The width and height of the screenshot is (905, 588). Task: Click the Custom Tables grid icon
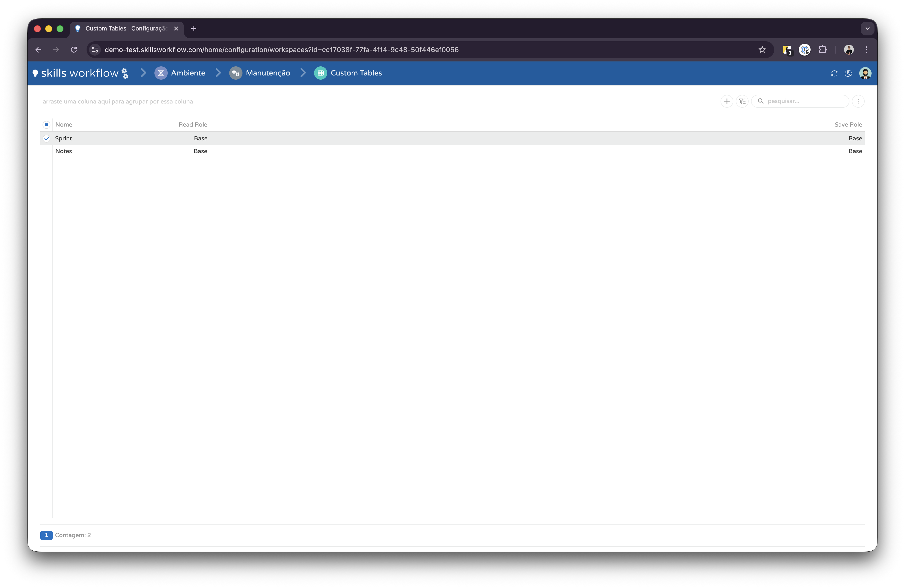coord(320,73)
